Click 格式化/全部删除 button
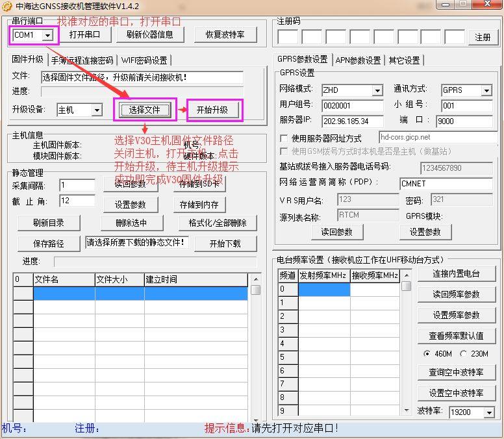The height and width of the screenshot is (439, 504). [x=218, y=223]
